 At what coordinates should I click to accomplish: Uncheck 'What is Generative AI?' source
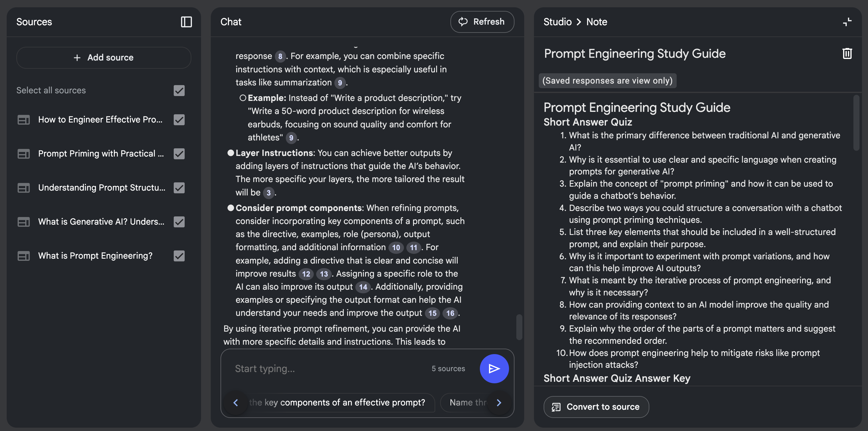click(179, 222)
